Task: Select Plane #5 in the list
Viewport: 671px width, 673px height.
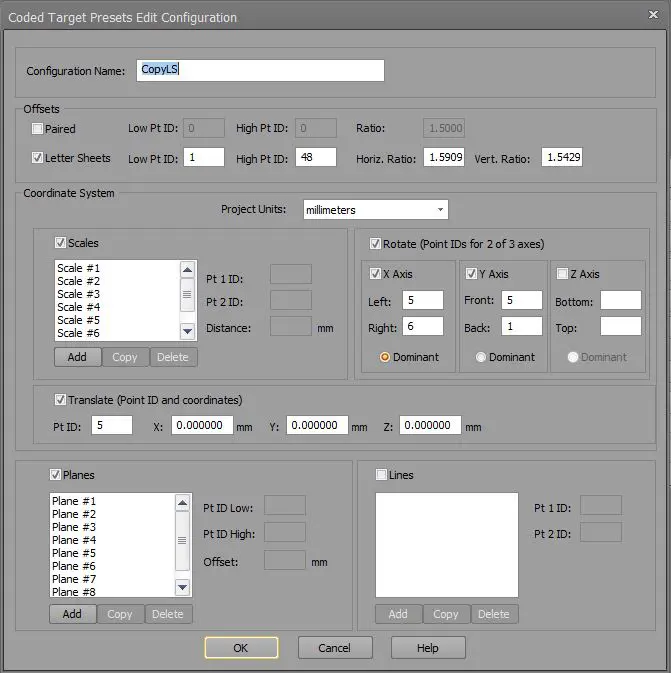Action: 74,553
